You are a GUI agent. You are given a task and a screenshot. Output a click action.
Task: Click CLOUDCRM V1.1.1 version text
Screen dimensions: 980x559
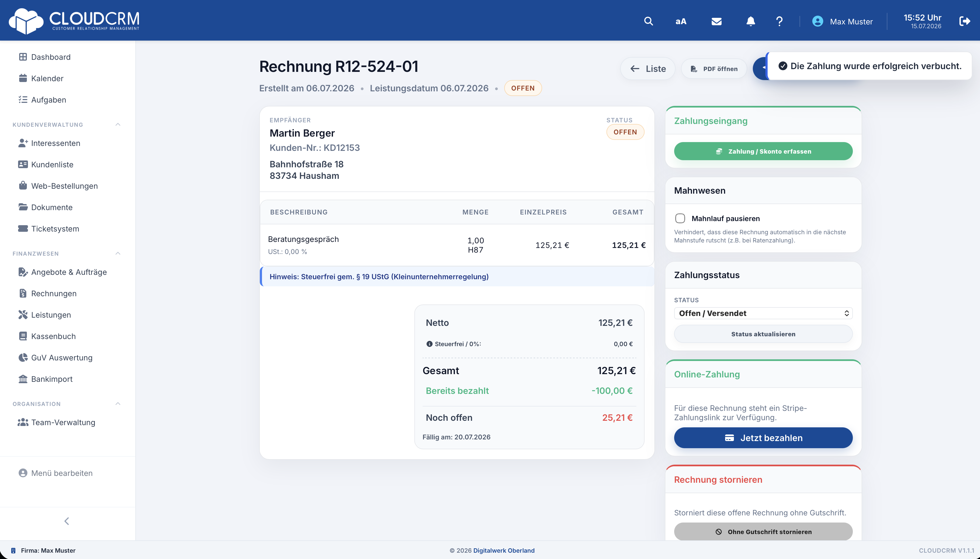click(946, 550)
